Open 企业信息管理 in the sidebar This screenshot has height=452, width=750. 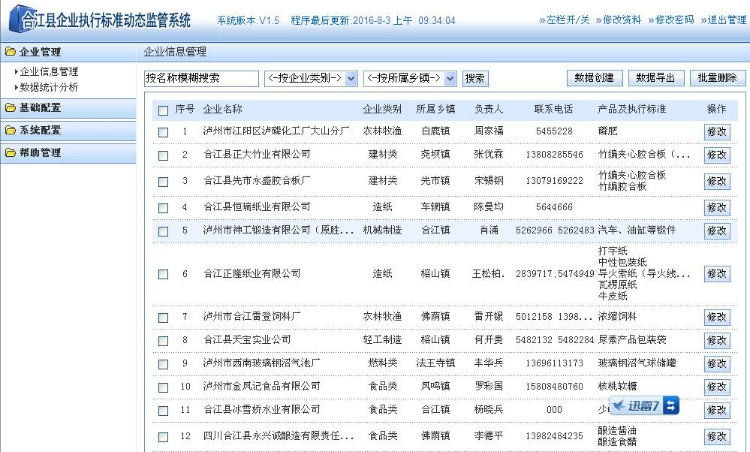pyautogui.click(x=48, y=72)
